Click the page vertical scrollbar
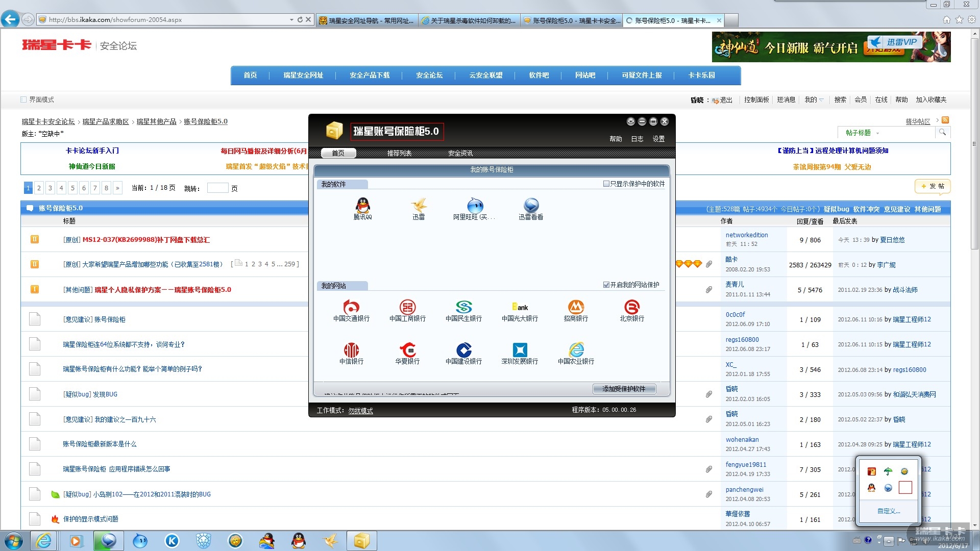This screenshot has width=980, height=551. pos(974,143)
